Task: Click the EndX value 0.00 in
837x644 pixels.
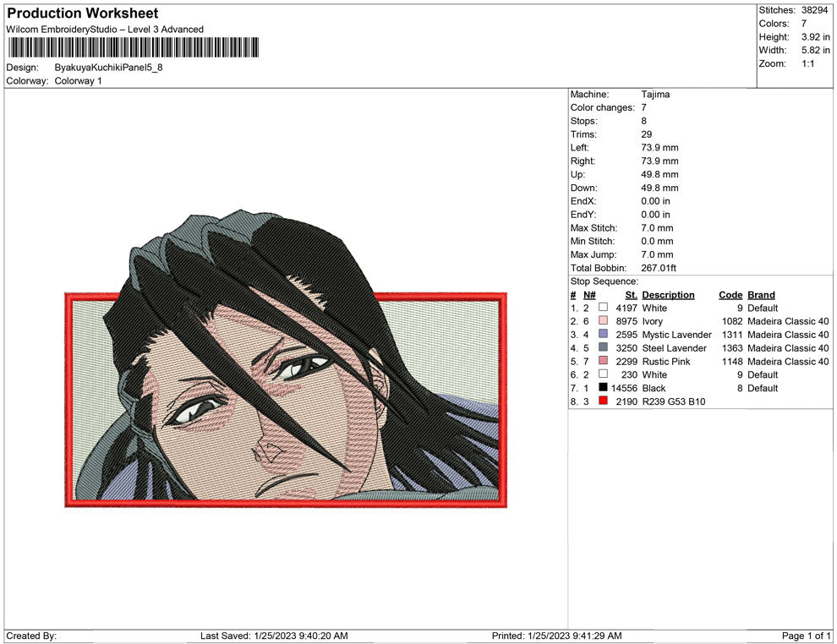Action: [655, 201]
